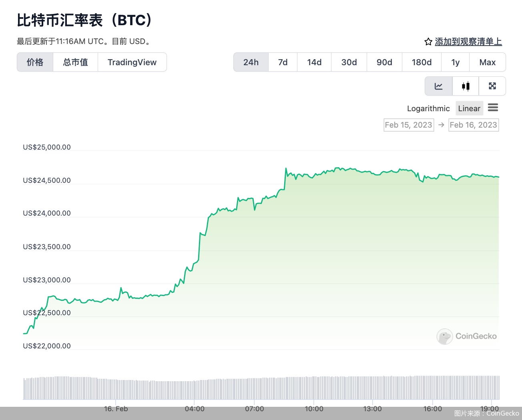Click the Feb 15, 2023 date field
Screen dimensions: 522x420
pyautogui.click(x=408, y=125)
